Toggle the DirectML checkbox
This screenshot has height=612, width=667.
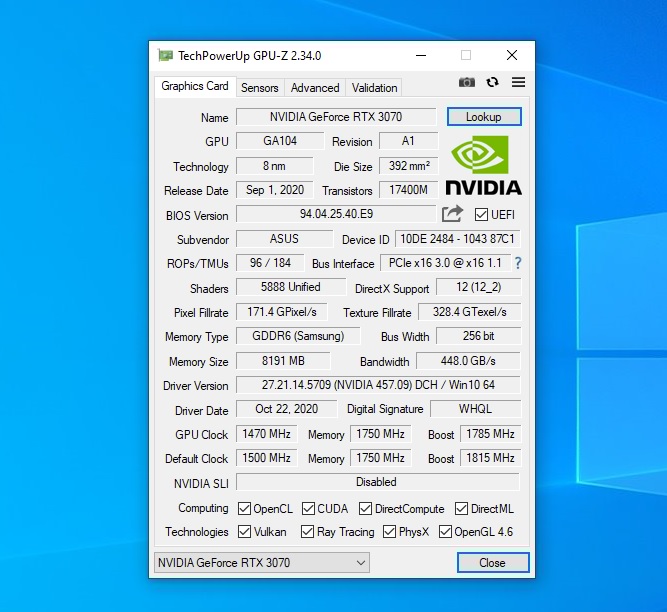[x=462, y=508]
